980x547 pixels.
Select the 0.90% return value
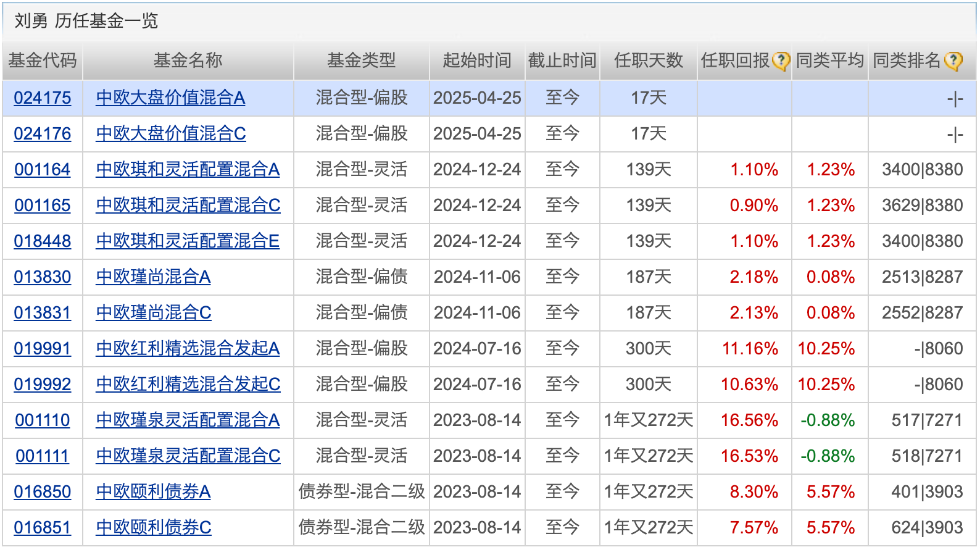pyautogui.click(x=754, y=205)
